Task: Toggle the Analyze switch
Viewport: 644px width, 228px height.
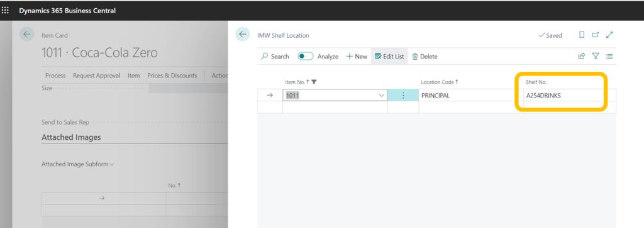Action: point(306,57)
